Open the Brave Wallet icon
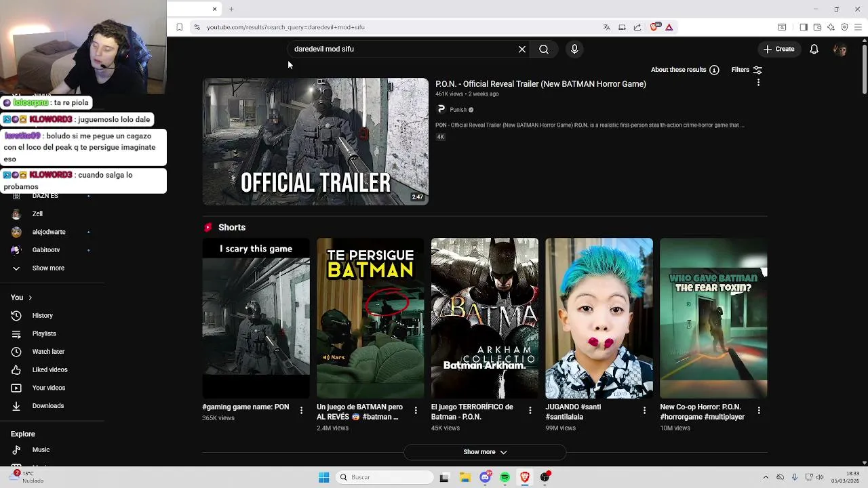 (x=817, y=27)
